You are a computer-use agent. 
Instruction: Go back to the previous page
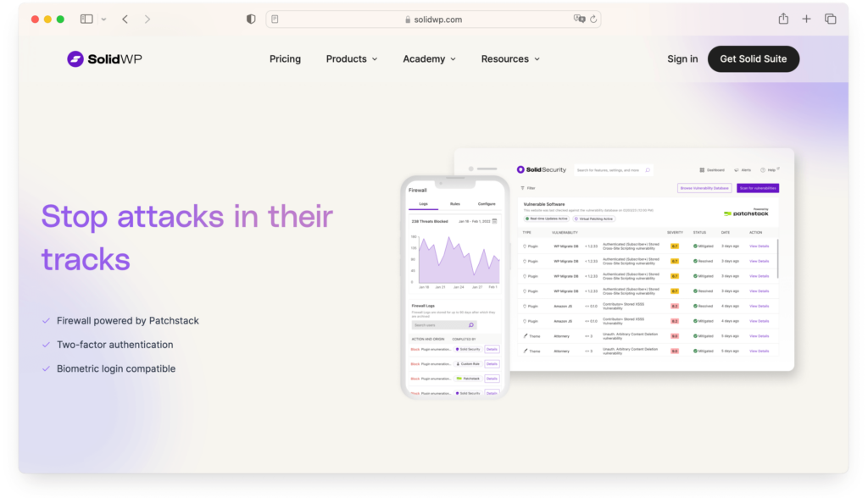125,19
